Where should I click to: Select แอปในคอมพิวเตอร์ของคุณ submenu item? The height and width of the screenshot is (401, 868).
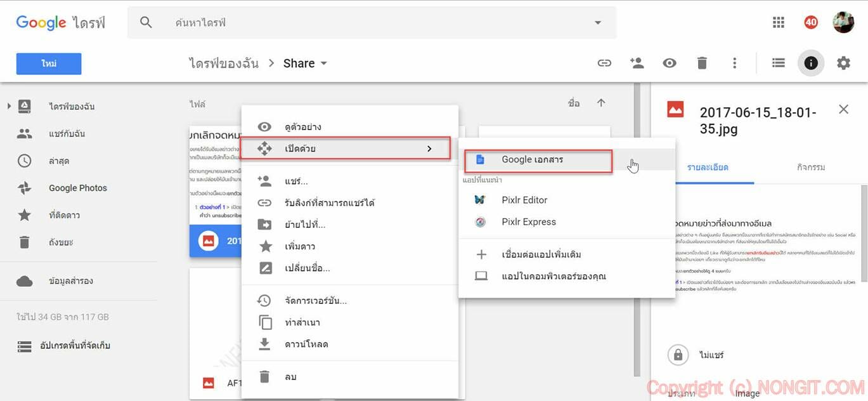pos(567,277)
